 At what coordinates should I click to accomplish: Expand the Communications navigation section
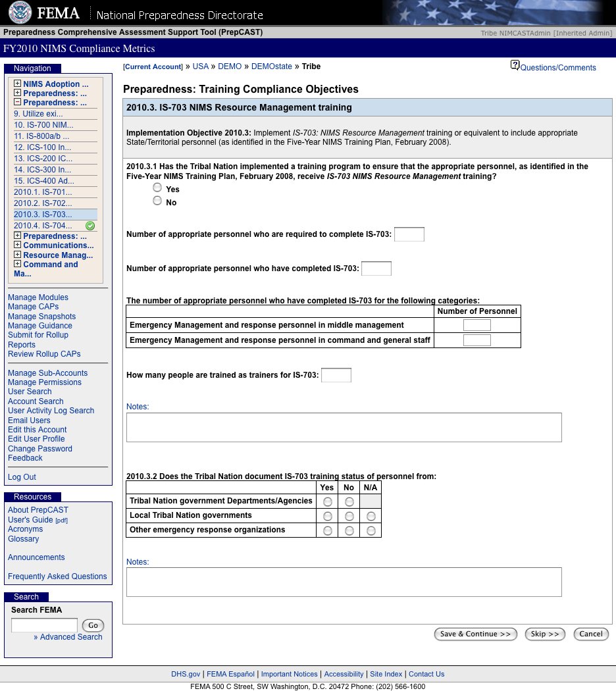click(17, 245)
